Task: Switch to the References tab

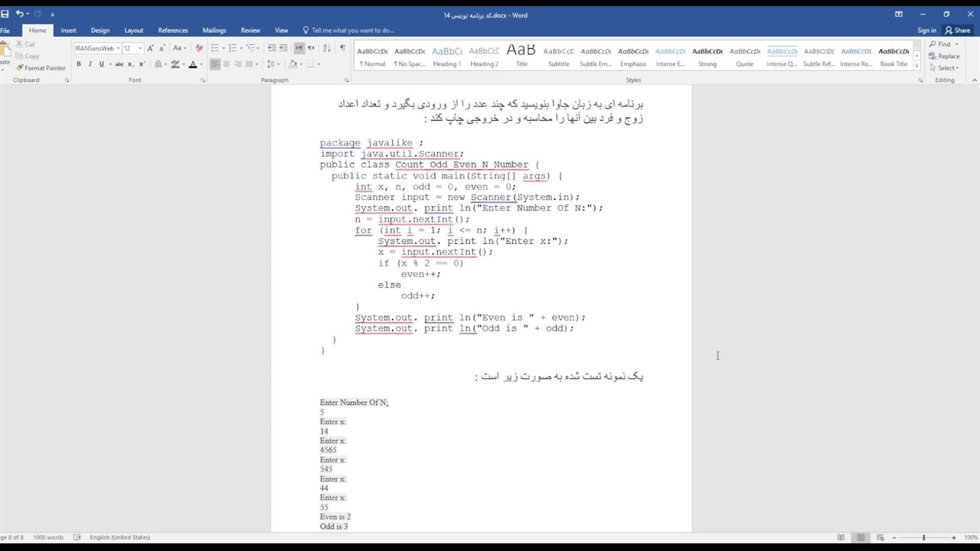Action: [x=172, y=31]
